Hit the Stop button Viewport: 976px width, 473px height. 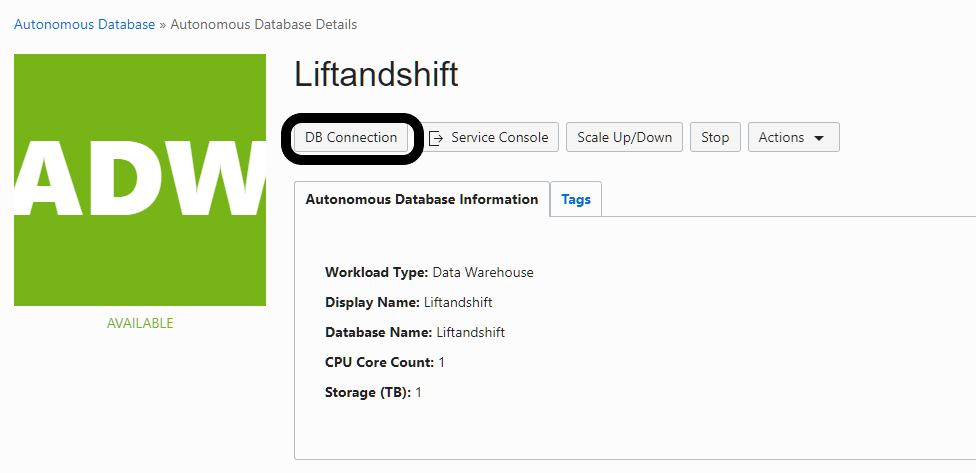point(714,137)
